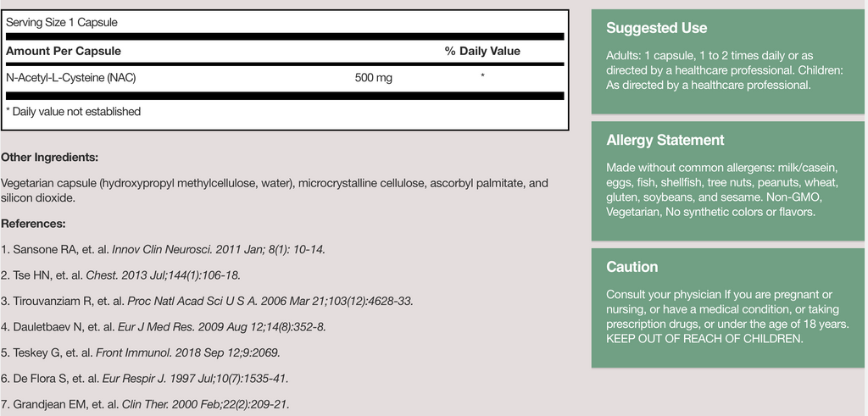Click the Serving Size 1 Capsule text

click(62, 22)
